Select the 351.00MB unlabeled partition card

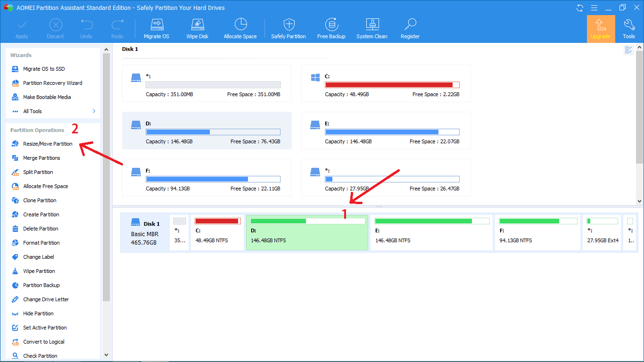(x=207, y=83)
